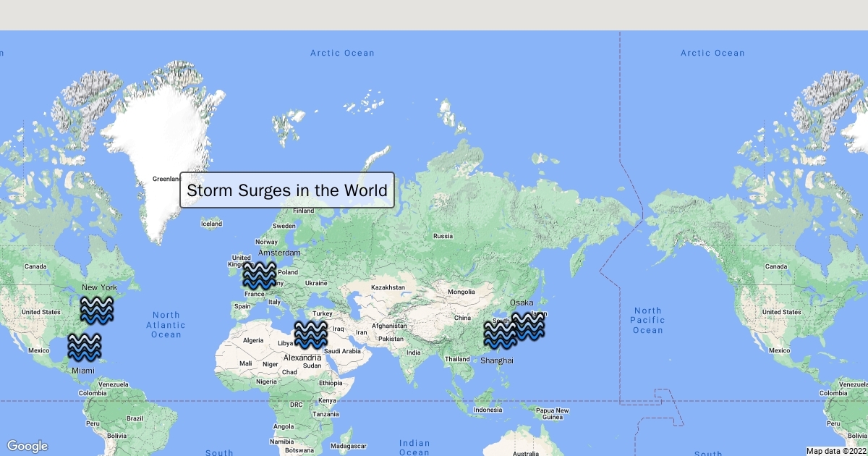868x456 pixels.
Task: Select the wave marker above Miami
Action: pyautogui.click(x=85, y=347)
